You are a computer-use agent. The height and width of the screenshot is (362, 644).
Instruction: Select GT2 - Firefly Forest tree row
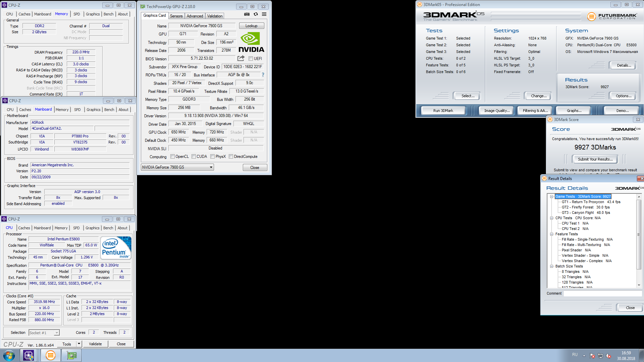tap(586, 207)
